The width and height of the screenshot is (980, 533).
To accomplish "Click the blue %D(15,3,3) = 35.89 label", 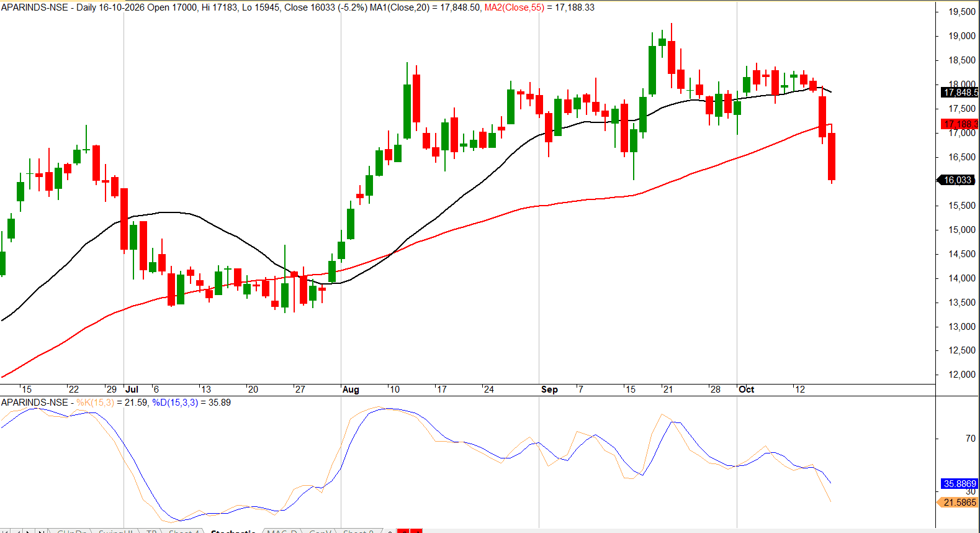I will click(191, 403).
